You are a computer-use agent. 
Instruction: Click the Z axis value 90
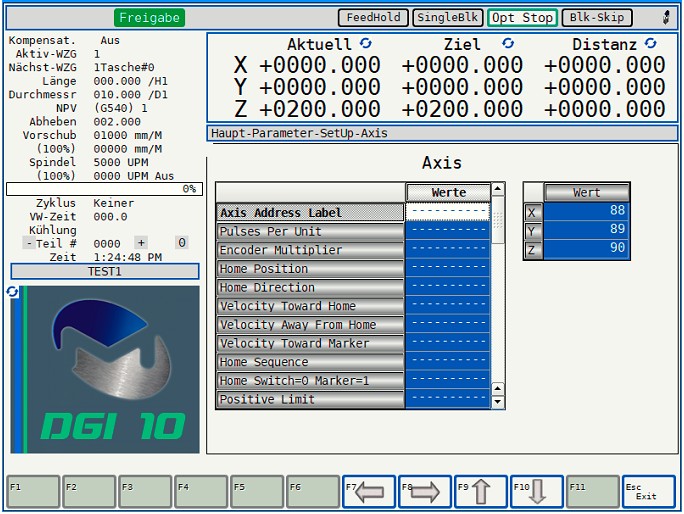(586, 250)
